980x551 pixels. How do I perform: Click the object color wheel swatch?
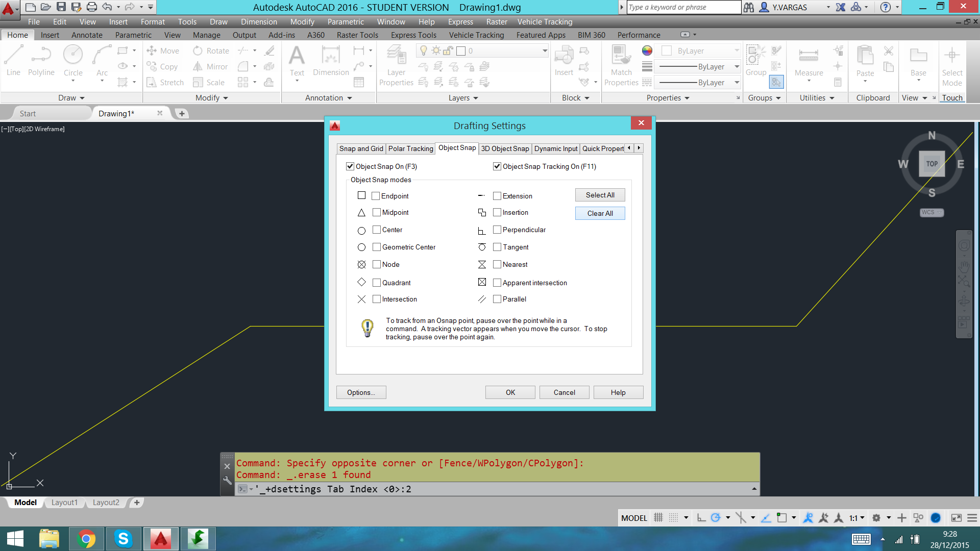coord(647,50)
